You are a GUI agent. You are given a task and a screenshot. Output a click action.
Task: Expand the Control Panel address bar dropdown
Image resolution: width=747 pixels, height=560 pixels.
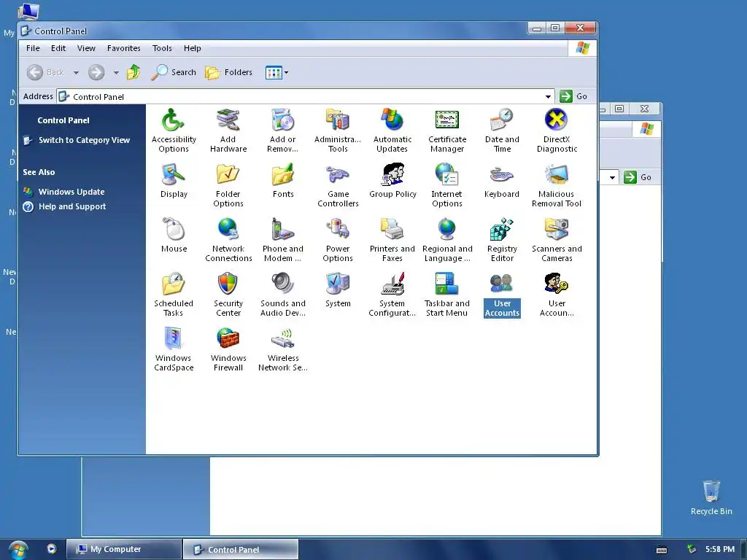click(548, 97)
